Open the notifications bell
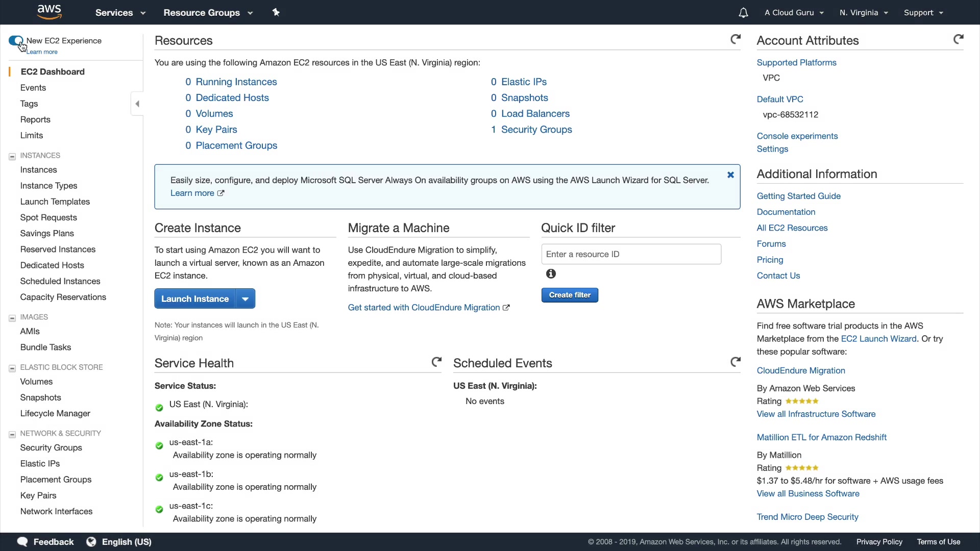Screen dimensions: 980x551 click(743, 13)
